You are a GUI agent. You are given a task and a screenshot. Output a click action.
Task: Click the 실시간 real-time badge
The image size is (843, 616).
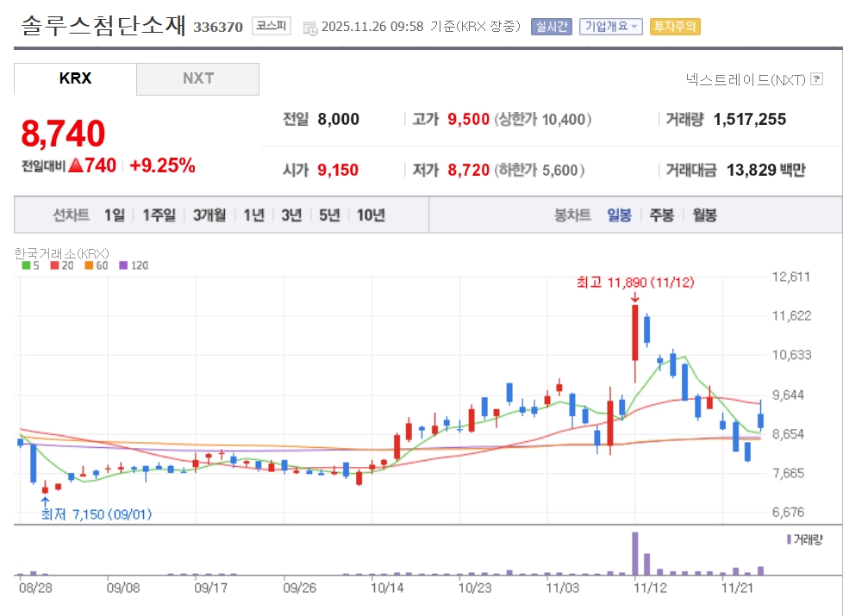(x=552, y=27)
